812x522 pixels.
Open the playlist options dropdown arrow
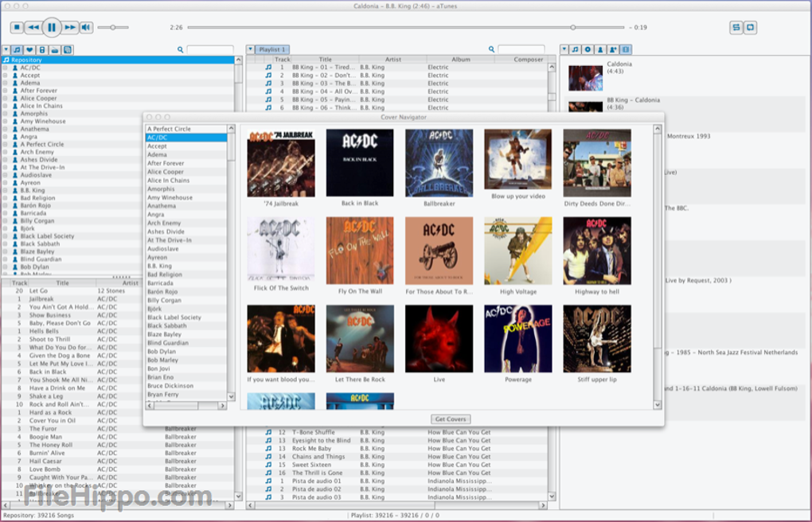tap(251, 49)
